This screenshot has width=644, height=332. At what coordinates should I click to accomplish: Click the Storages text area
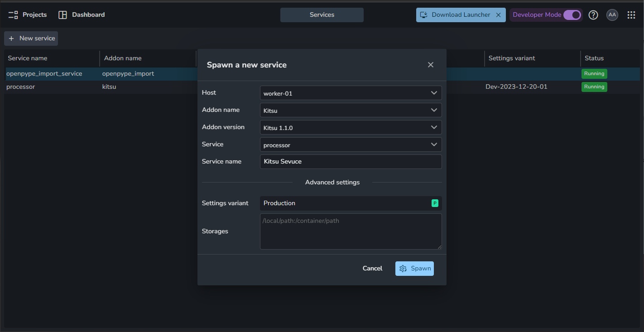click(x=351, y=231)
